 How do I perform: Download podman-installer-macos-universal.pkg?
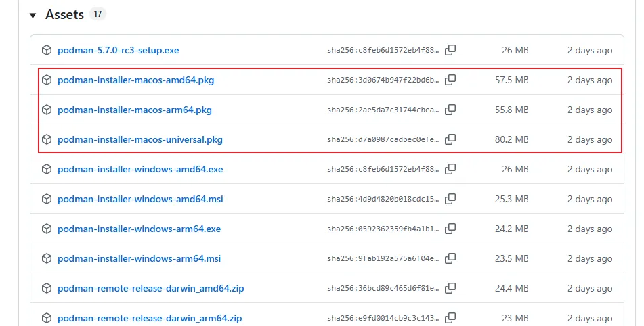point(139,139)
